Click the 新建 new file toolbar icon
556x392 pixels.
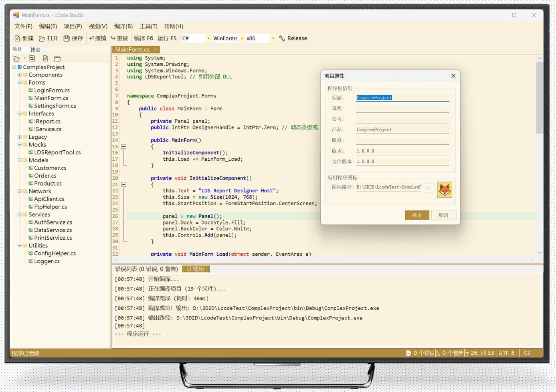click(17, 38)
